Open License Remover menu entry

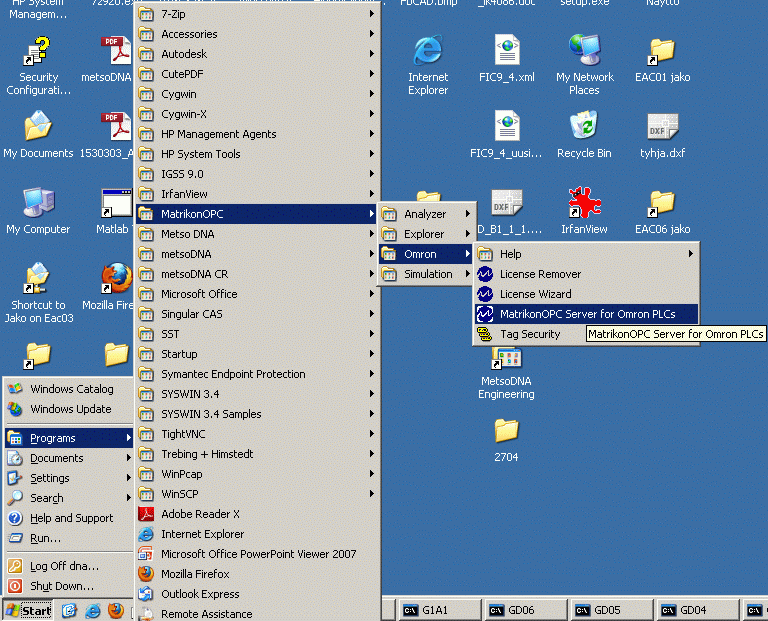(586, 274)
